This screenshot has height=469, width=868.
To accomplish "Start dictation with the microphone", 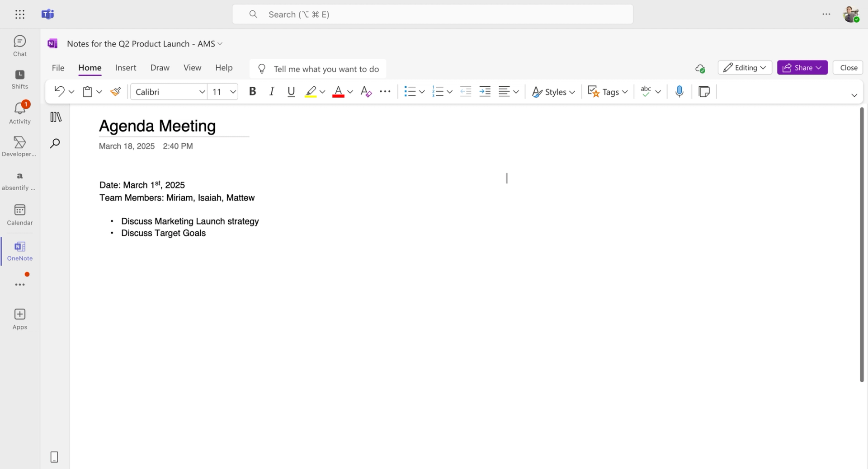I will point(679,92).
